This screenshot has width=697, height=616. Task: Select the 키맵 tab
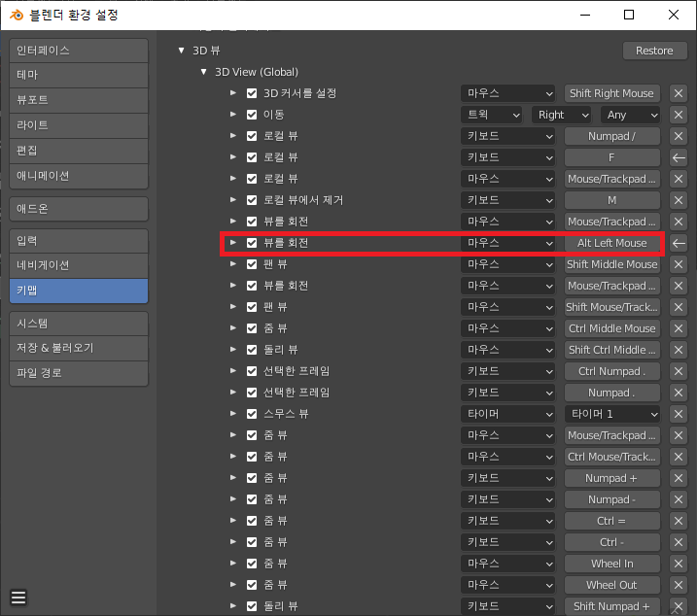coord(79,291)
